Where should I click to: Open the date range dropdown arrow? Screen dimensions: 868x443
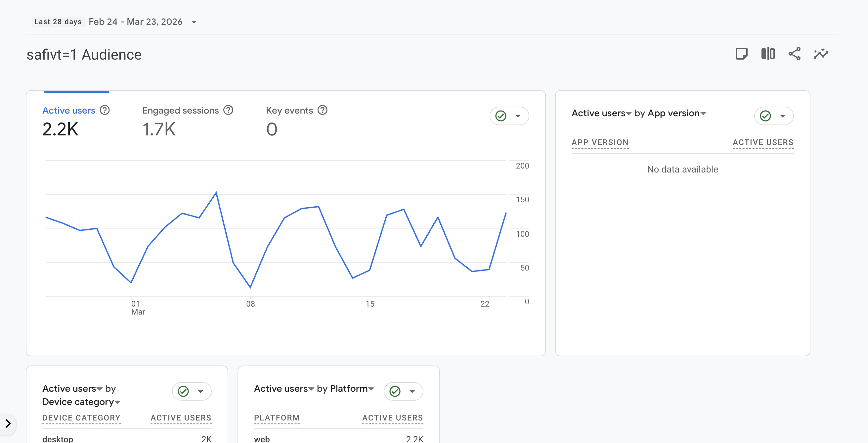[x=194, y=22]
